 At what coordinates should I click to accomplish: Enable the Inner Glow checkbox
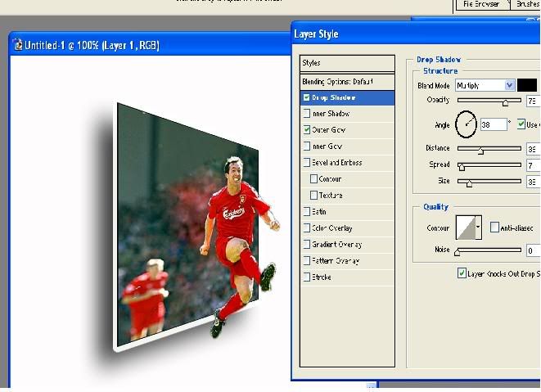(306, 146)
